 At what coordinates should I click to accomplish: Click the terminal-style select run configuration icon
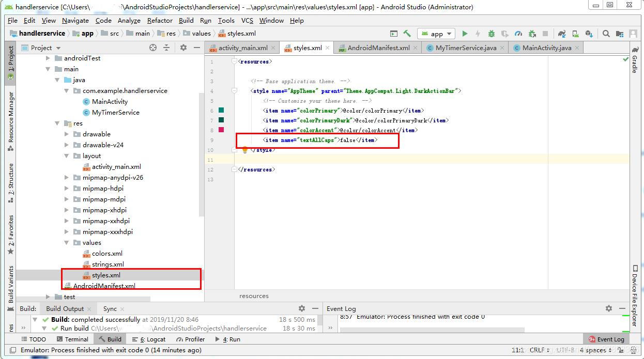pos(394,34)
